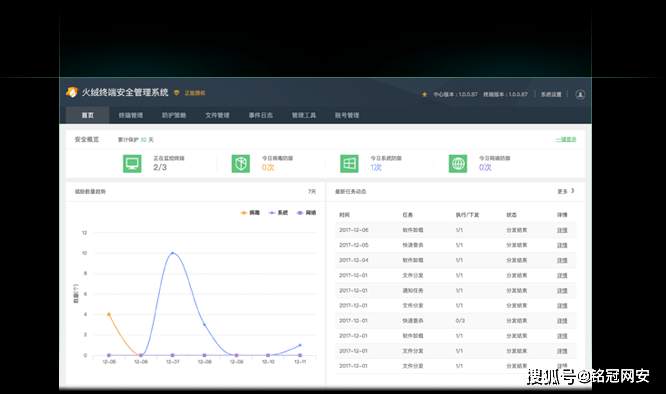Click the chevron arrow next to 更多
Screen dimensions: 666x394
coord(573,191)
